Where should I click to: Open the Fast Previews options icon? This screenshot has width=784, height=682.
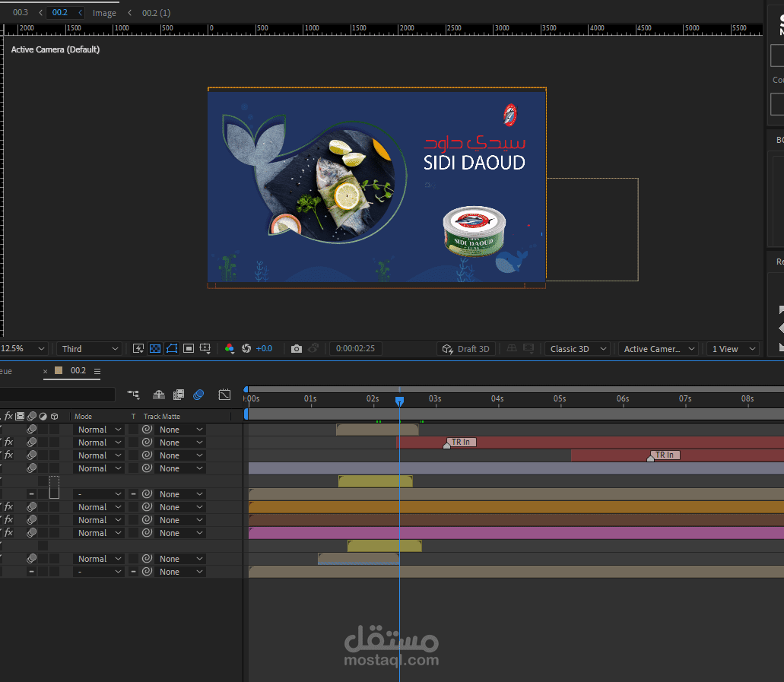[x=138, y=348]
